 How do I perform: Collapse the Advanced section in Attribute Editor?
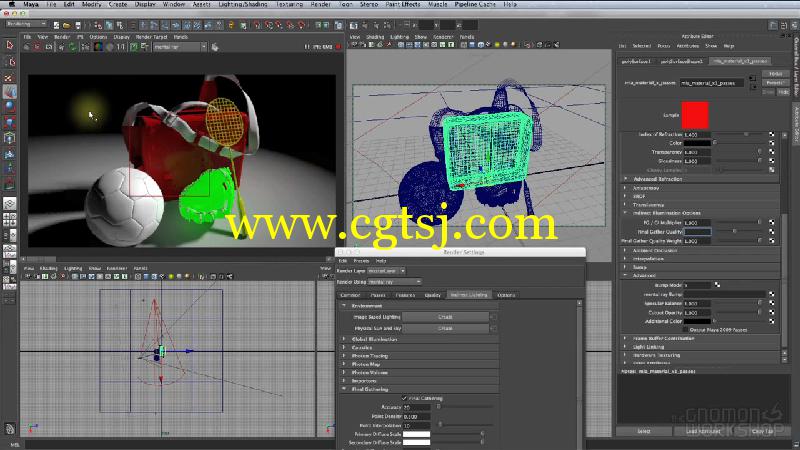[x=626, y=276]
